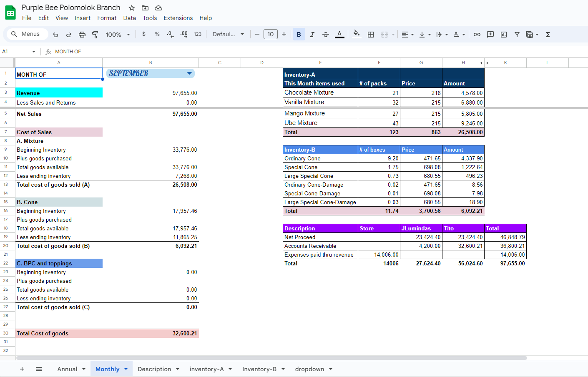Open the Functions sigma icon

tap(548, 35)
